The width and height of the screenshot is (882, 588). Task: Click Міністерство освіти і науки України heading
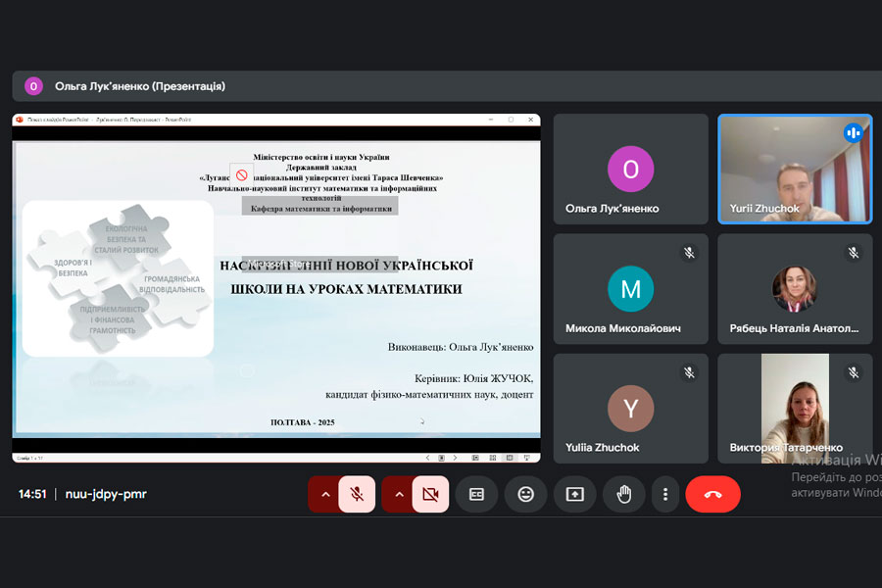(x=321, y=157)
